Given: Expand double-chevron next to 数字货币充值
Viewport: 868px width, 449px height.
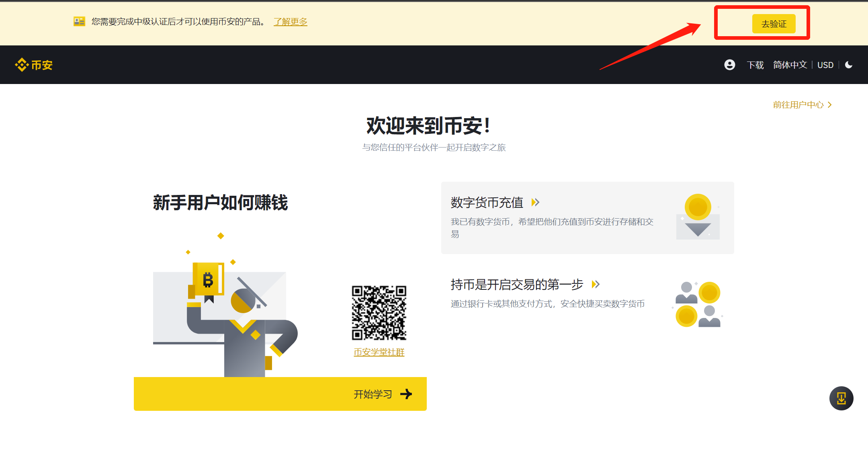Looking at the screenshot, I should [x=535, y=202].
